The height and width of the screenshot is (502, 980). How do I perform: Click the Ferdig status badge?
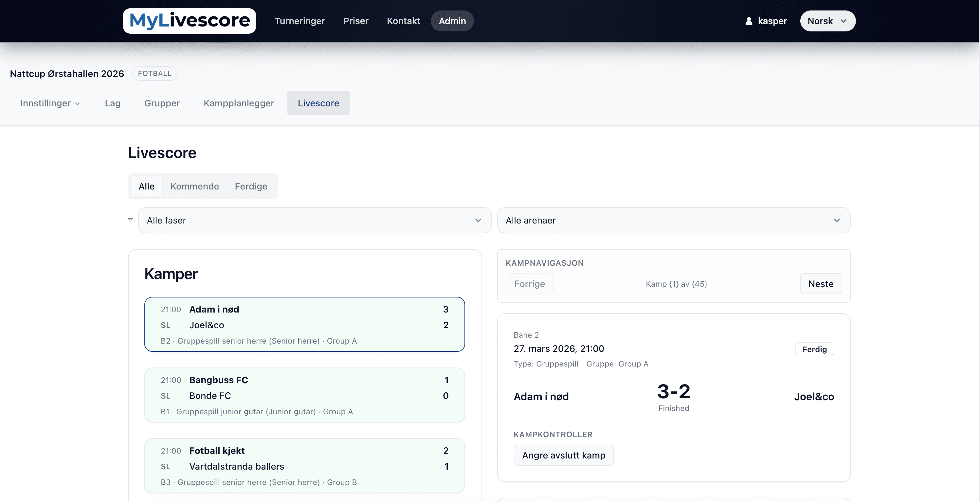(814, 349)
